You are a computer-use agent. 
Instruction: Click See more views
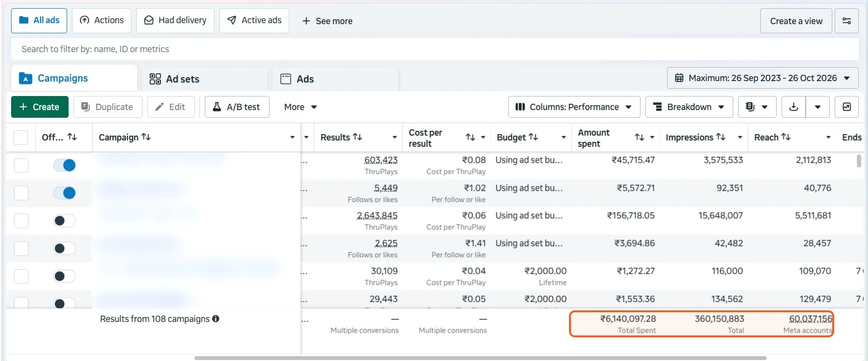click(327, 21)
